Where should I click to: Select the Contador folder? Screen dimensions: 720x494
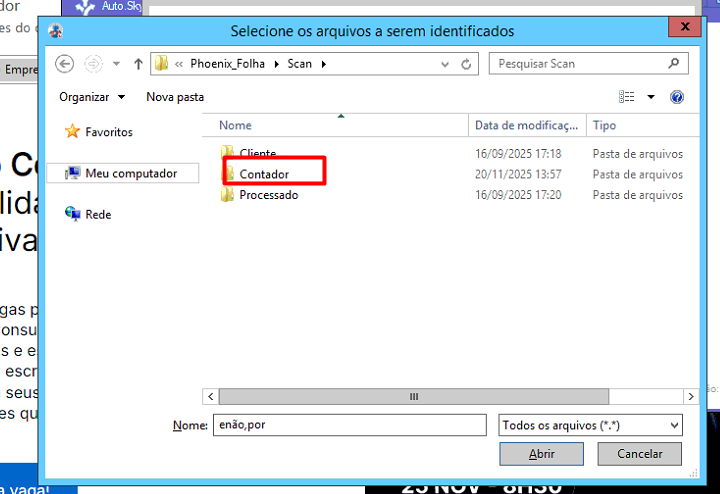(x=264, y=174)
